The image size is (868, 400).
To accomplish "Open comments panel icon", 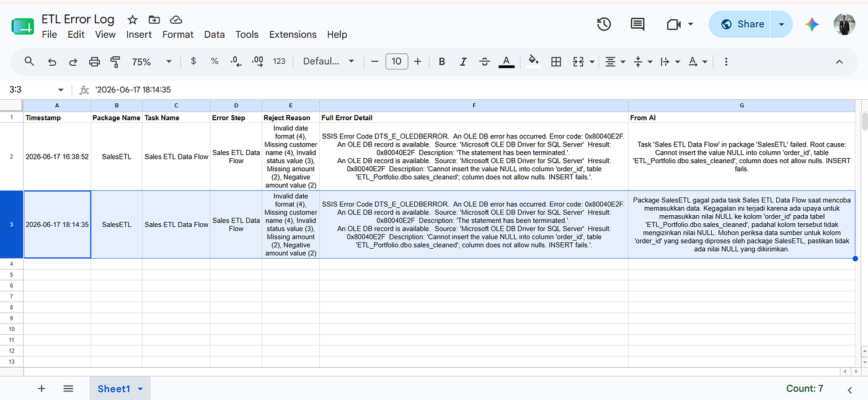I will (x=637, y=24).
